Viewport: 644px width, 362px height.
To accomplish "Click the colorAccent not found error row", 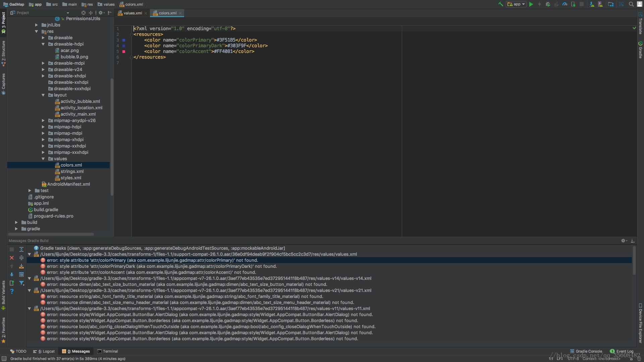I will [329, 273].
